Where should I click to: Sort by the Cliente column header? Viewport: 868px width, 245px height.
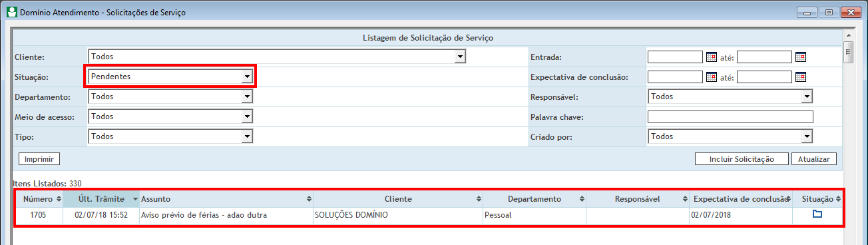pyautogui.click(x=398, y=199)
